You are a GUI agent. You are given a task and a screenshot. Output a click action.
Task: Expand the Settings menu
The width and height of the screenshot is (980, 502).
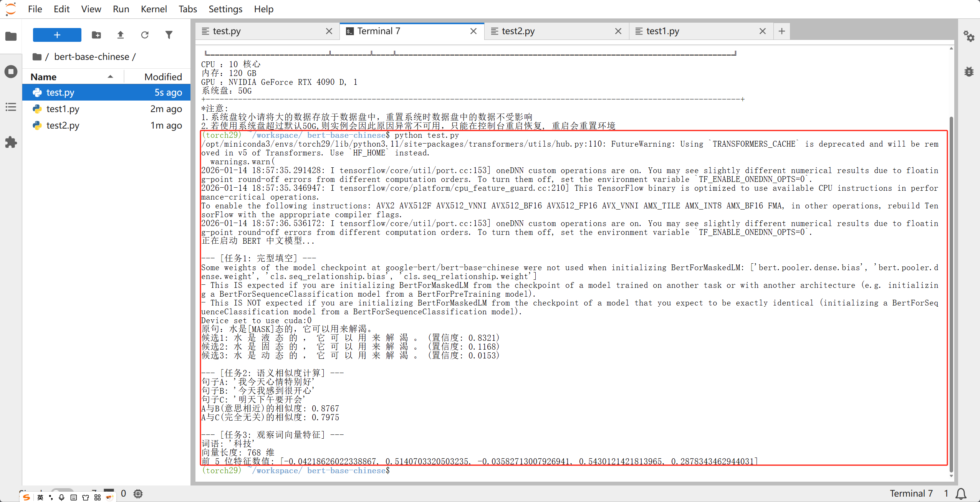coord(225,9)
